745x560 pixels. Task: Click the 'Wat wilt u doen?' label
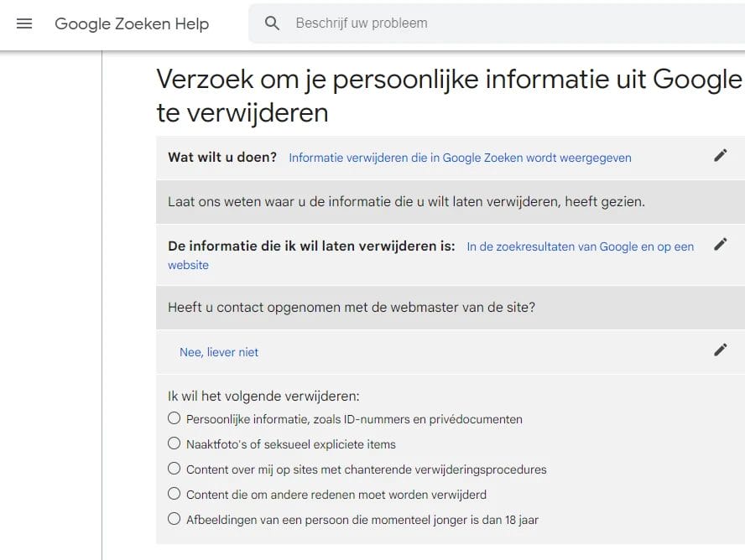(x=222, y=157)
